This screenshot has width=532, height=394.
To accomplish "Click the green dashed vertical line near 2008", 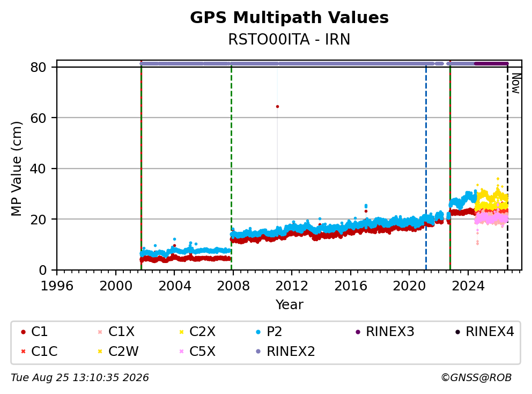I will click(x=231, y=169).
